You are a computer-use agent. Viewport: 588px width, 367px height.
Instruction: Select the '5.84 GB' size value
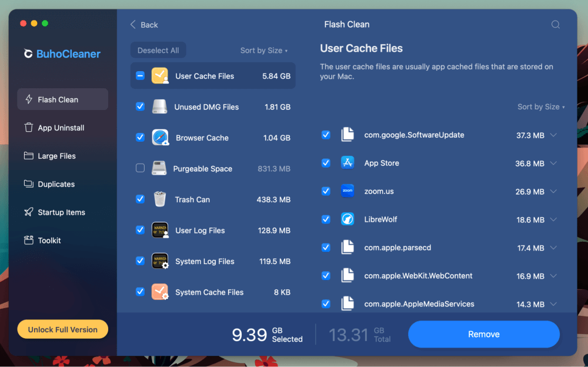pos(276,76)
